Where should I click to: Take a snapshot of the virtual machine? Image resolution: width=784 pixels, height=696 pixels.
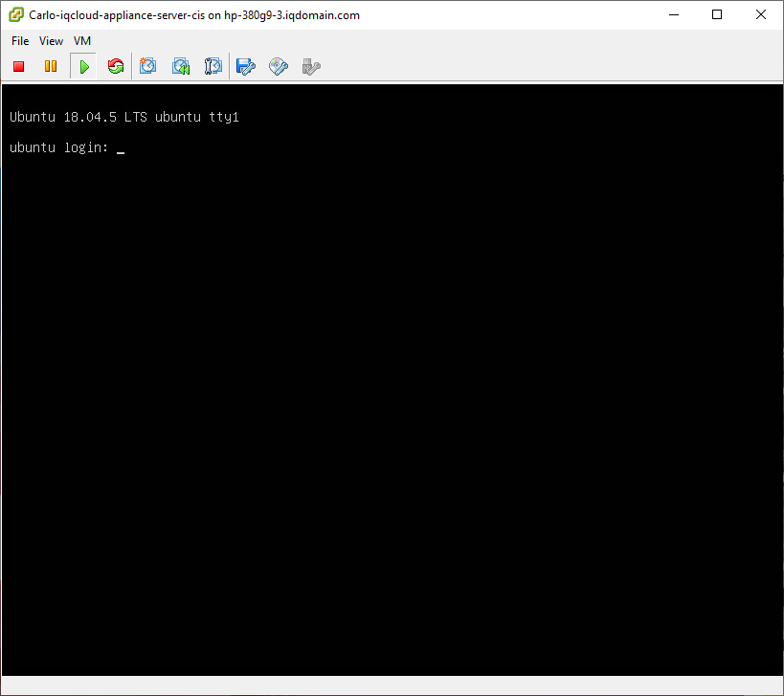tap(148, 66)
